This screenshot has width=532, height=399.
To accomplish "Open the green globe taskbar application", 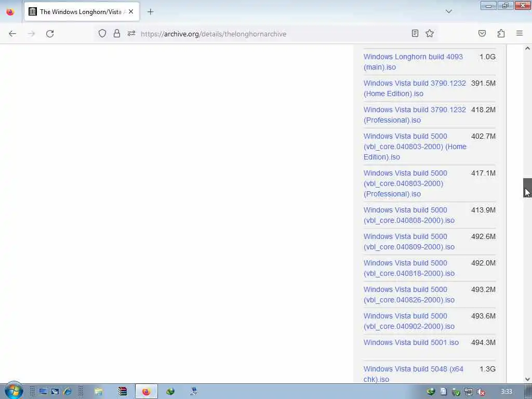I will pyautogui.click(x=170, y=392).
